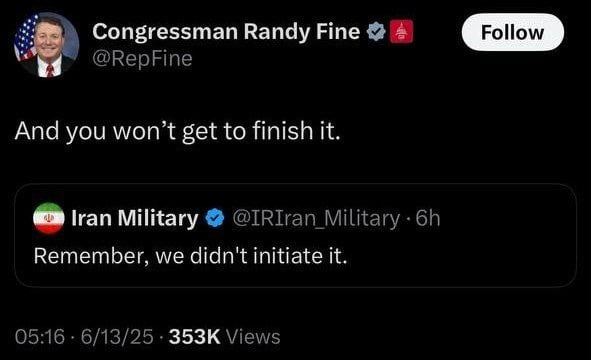
Task: Click the Iran flag avatar in quoted post
Action: [x=49, y=218]
